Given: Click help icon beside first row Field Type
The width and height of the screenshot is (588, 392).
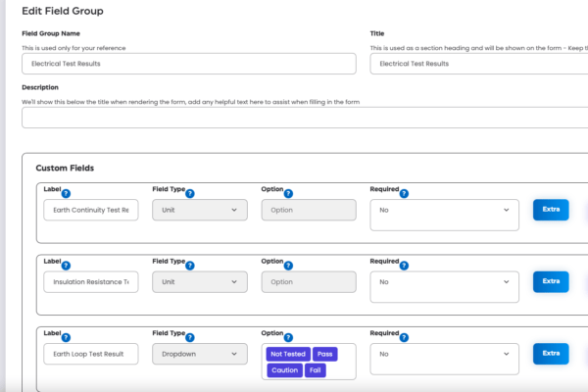Looking at the screenshot, I should pyautogui.click(x=190, y=194).
